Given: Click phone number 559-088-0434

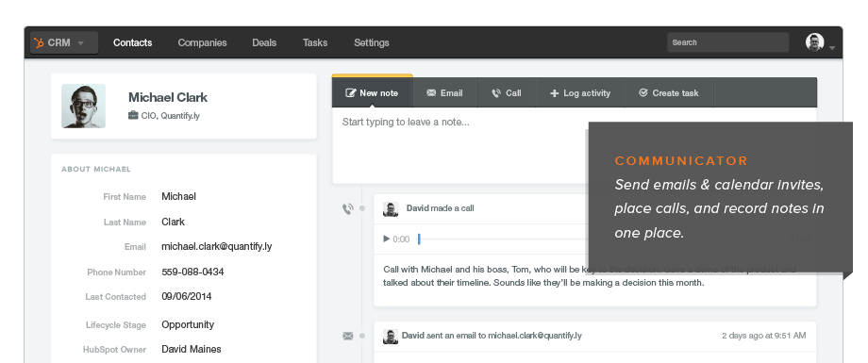Looking at the screenshot, I should pos(192,272).
